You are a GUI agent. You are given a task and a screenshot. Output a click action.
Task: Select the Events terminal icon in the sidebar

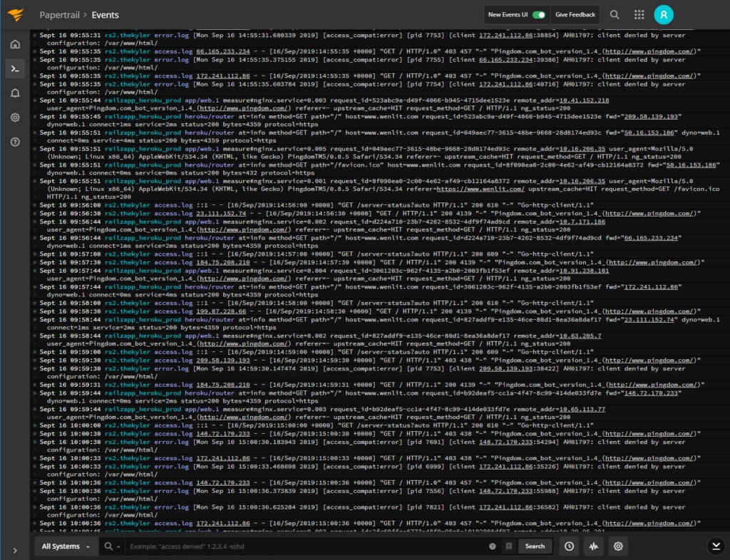click(15, 68)
